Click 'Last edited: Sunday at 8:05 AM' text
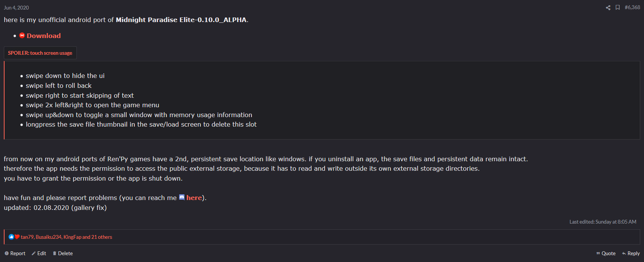Viewport: 644px width, 262px height. pyautogui.click(x=603, y=222)
